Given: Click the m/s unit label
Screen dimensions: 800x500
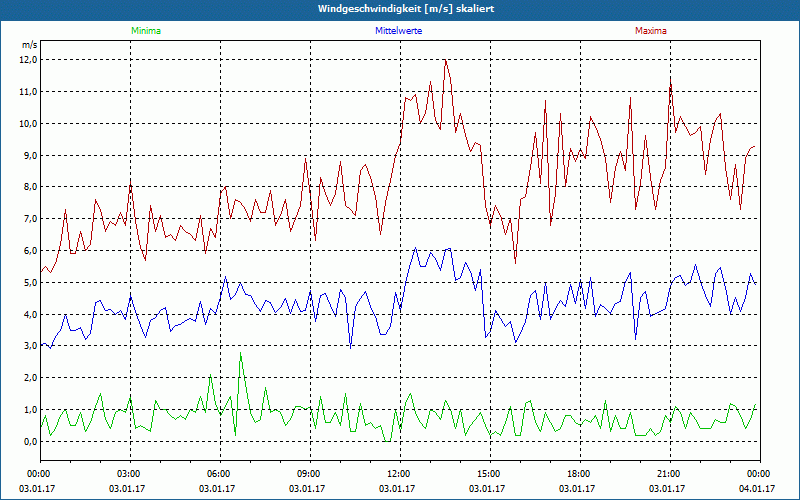Looking at the screenshot, I should point(29,45).
